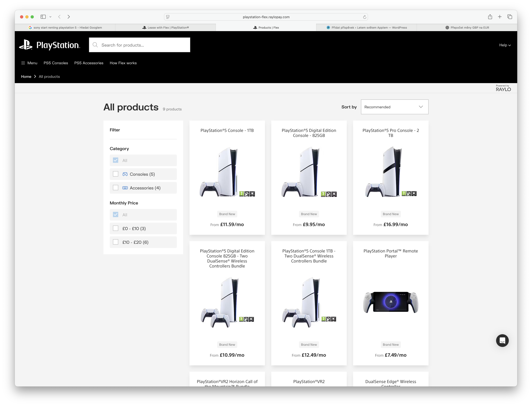Enable the £0 - £10 price filter
This screenshot has height=406, width=532.
point(116,228)
